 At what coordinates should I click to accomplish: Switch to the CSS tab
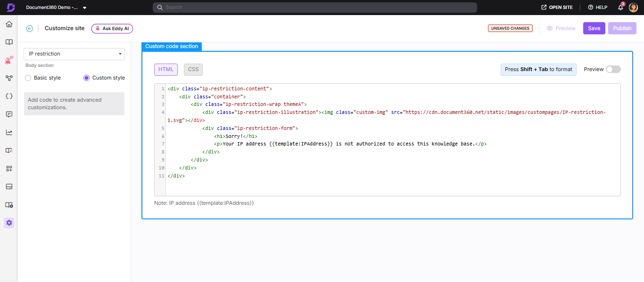tap(193, 69)
